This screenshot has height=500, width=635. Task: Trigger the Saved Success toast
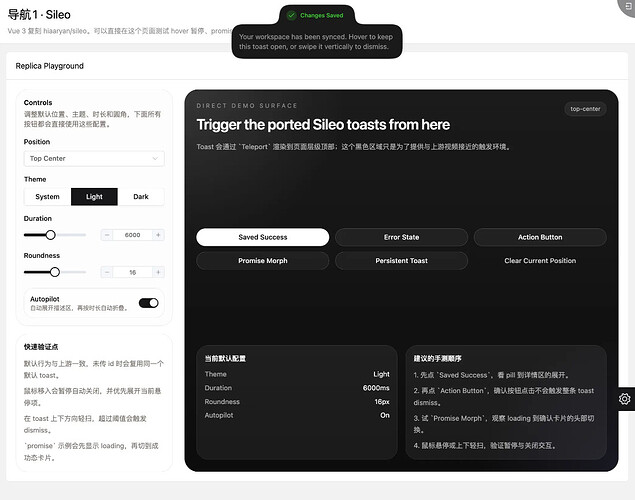(x=262, y=237)
